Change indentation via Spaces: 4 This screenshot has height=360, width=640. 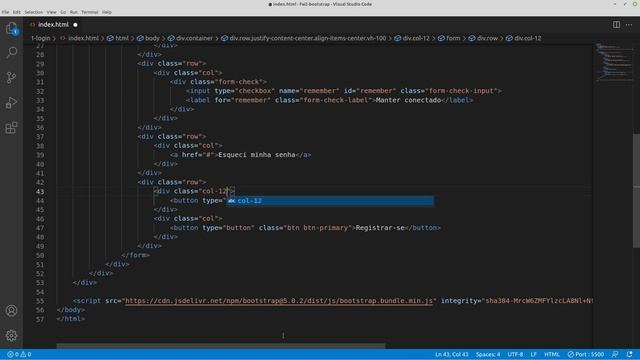click(x=488, y=354)
